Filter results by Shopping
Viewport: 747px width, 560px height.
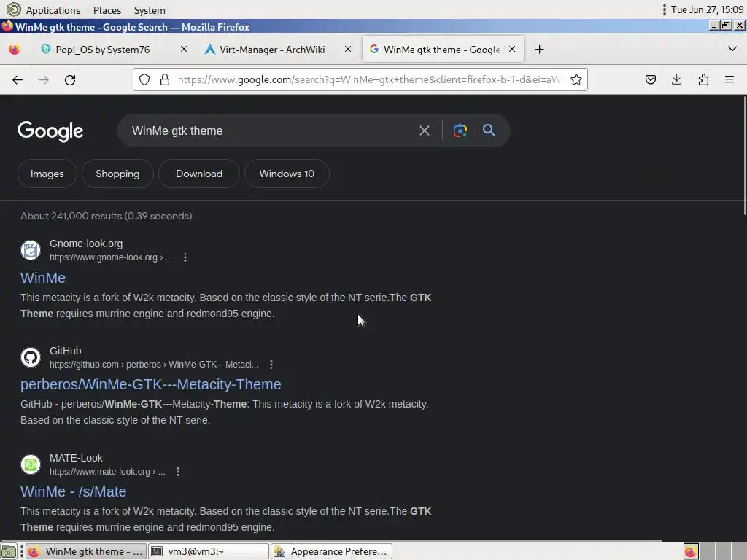[117, 174]
